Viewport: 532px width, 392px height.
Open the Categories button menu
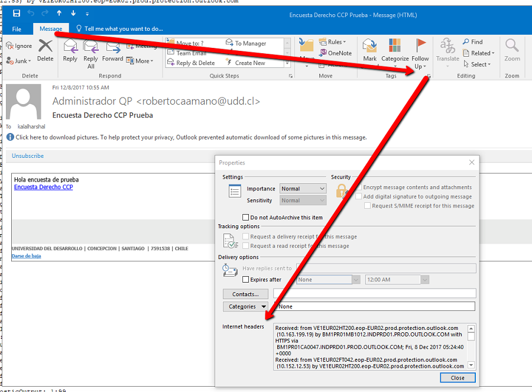point(245,306)
